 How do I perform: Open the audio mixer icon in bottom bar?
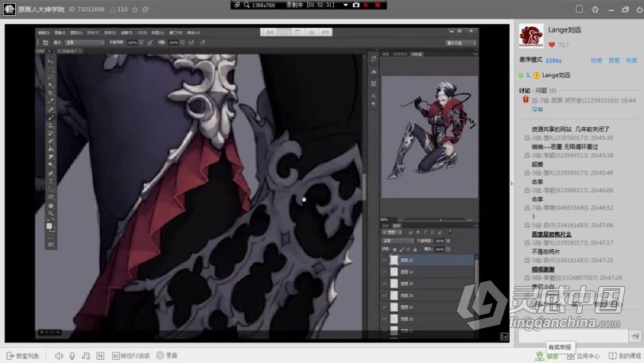100,356
